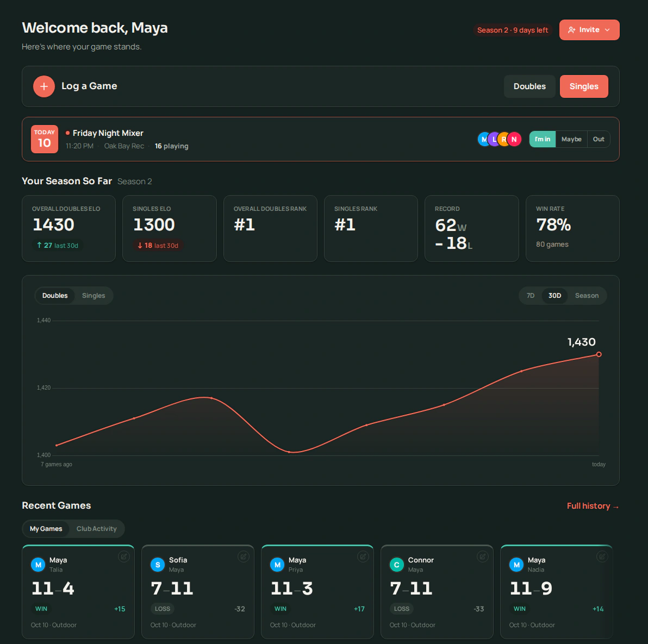Click the Today 10 date badge

click(x=45, y=139)
